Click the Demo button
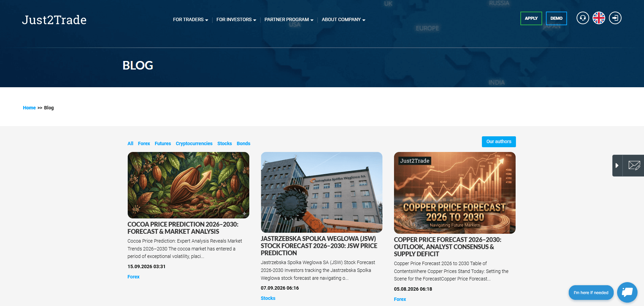644x306 pixels. (556, 18)
